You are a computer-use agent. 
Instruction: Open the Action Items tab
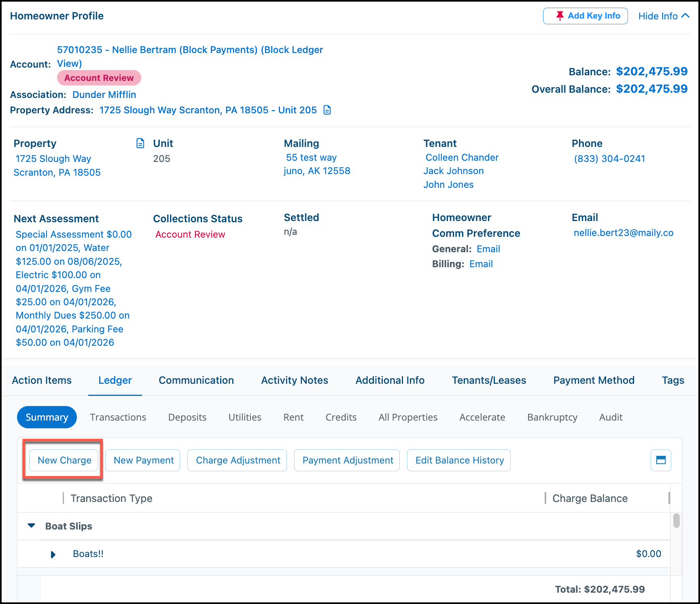pyautogui.click(x=42, y=380)
